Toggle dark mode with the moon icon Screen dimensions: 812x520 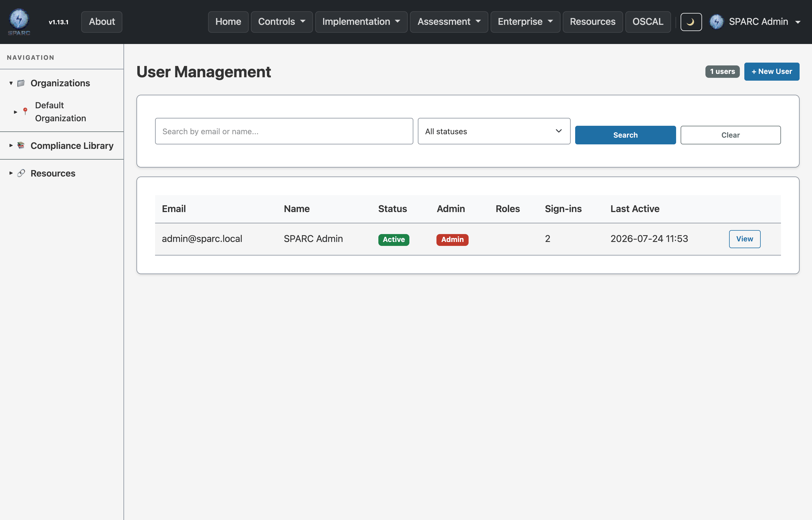(x=691, y=22)
